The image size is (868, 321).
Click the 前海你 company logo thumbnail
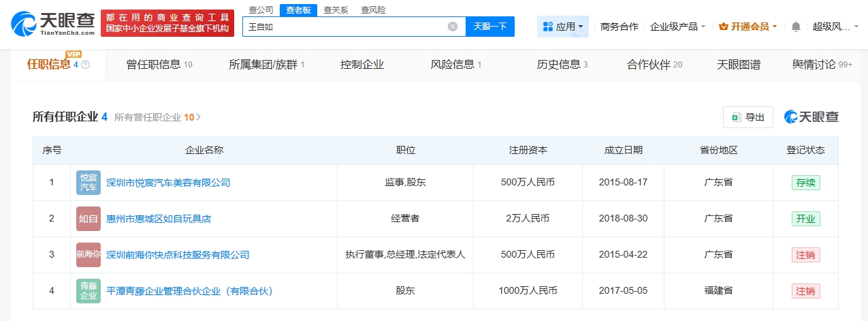click(89, 255)
